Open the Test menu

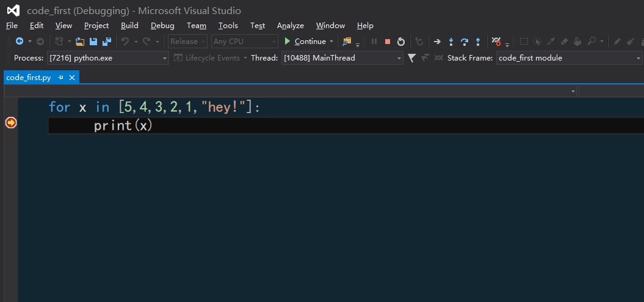pos(258,26)
